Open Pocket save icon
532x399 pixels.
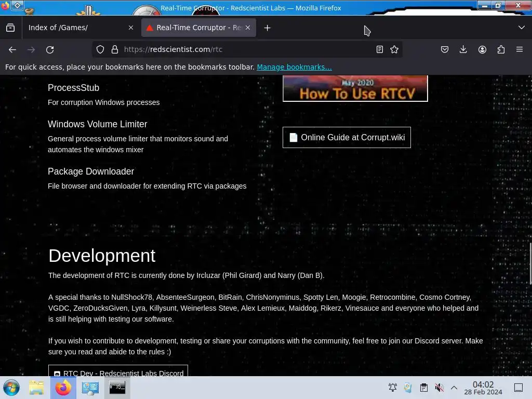coord(445,49)
